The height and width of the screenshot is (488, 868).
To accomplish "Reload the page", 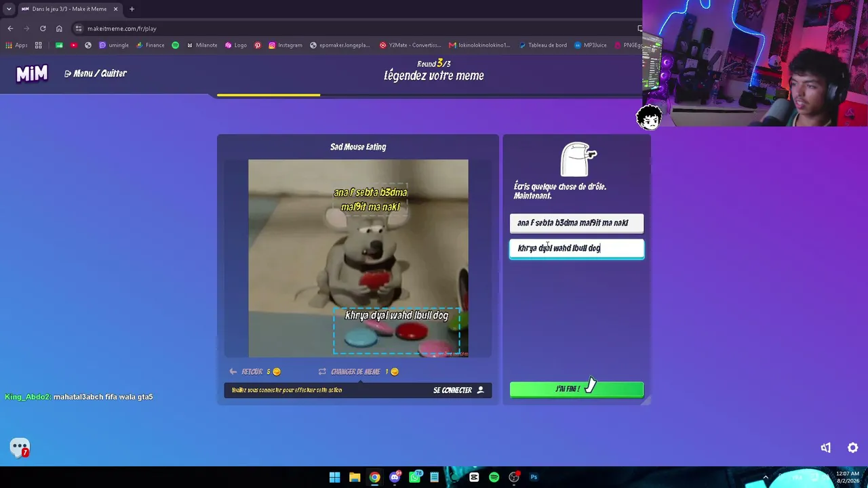I will coord(43,28).
